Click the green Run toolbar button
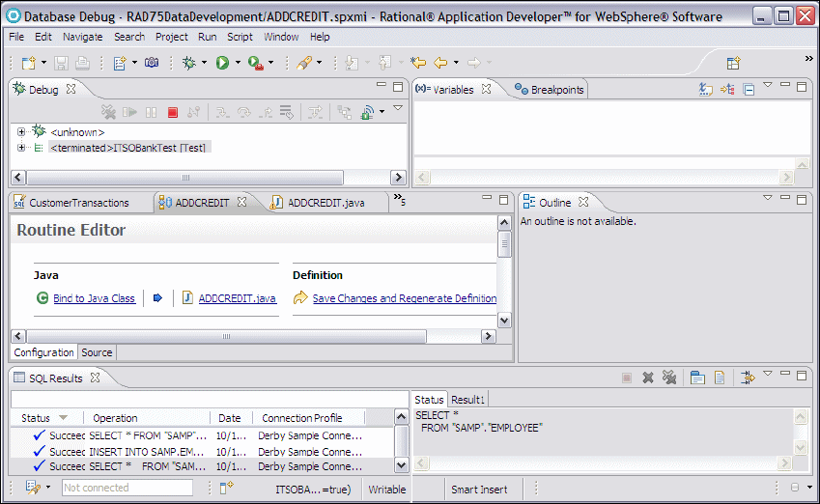 click(x=223, y=63)
